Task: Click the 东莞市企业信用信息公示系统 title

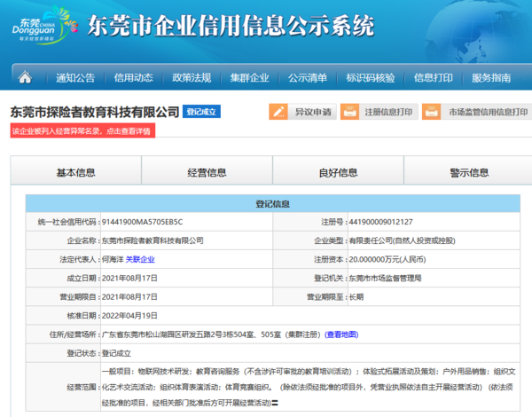Action: pyautogui.click(x=231, y=26)
